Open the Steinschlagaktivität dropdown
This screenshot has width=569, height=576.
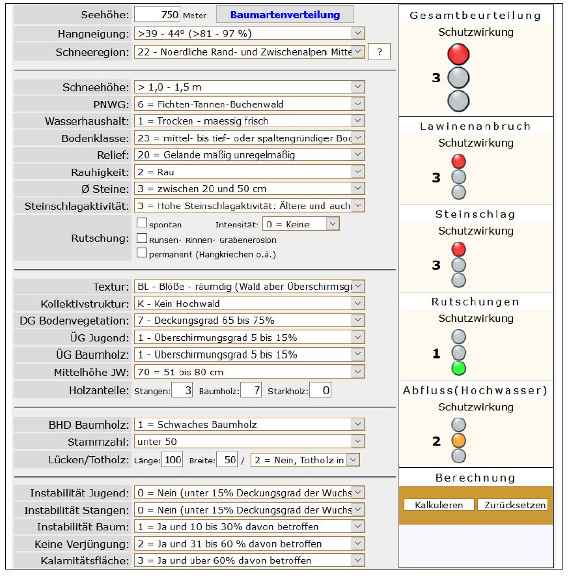(249, 206)
